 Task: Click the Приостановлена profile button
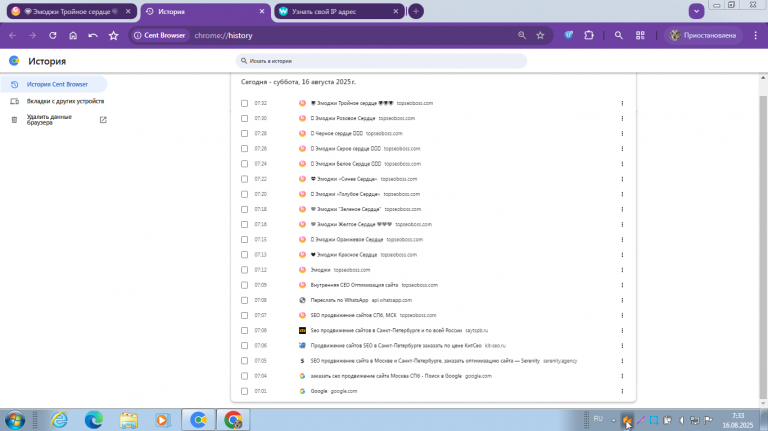[703, 35]
